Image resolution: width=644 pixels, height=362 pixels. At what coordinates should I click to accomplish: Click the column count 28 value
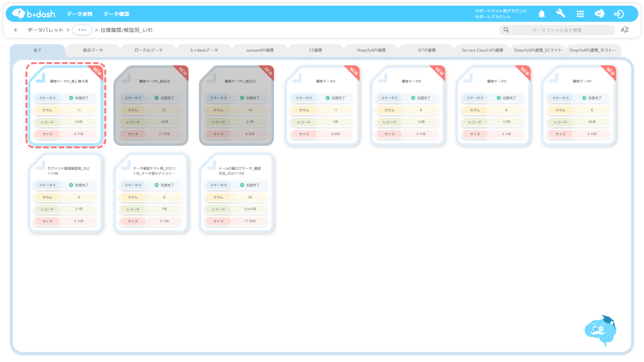coord(250,197)
